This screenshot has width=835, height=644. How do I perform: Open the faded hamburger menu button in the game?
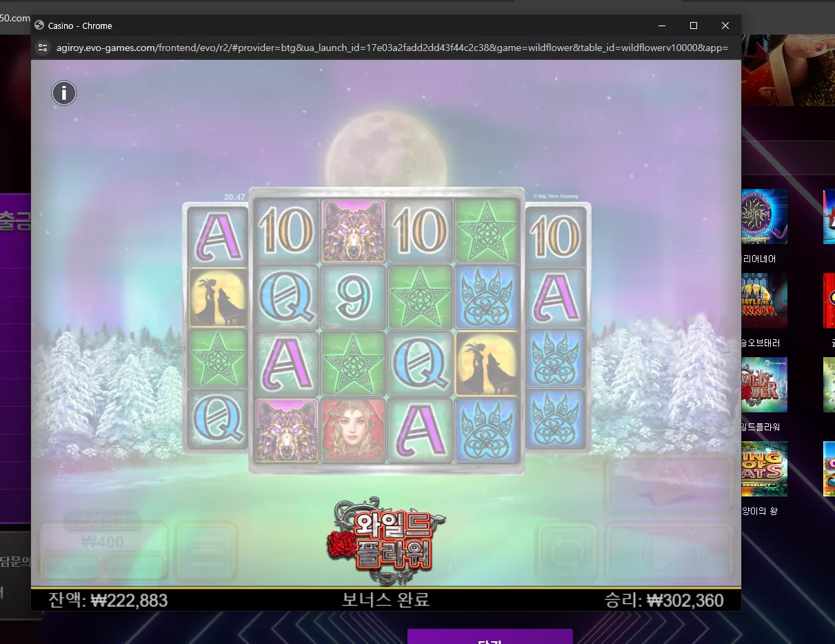click(205, 551)
